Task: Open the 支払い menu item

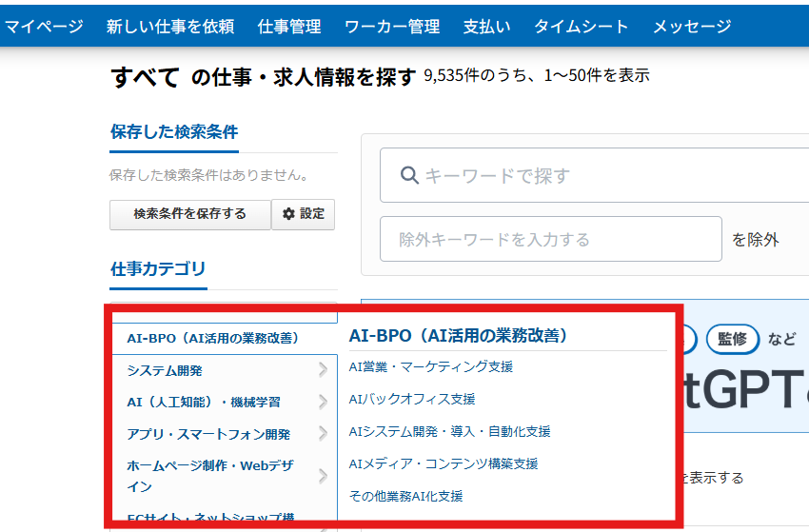Action: pyautogui.click(x=486, y=27)
